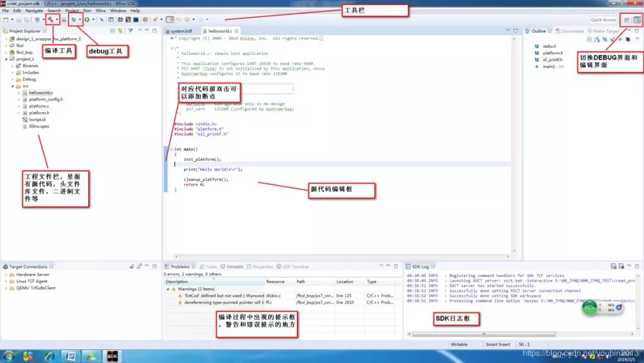
Task: Select the QEMU TcfGdbClient connection
Action: tap(36, 288)
